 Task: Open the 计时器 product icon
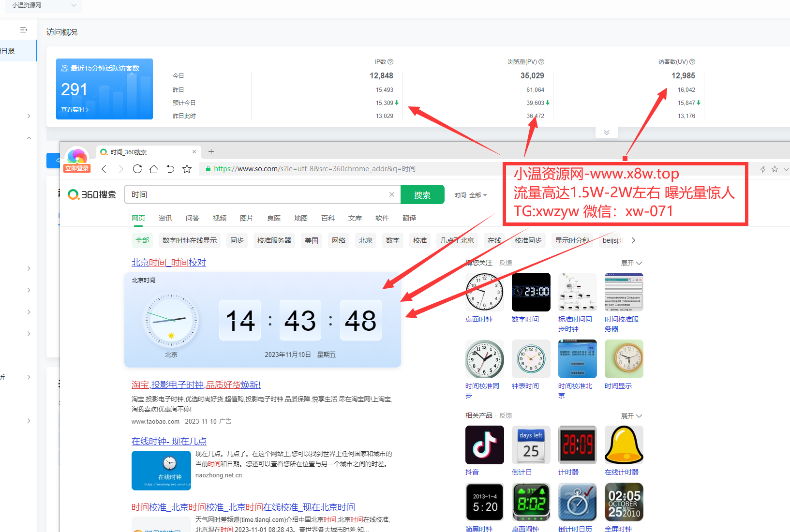coord(577,445)
